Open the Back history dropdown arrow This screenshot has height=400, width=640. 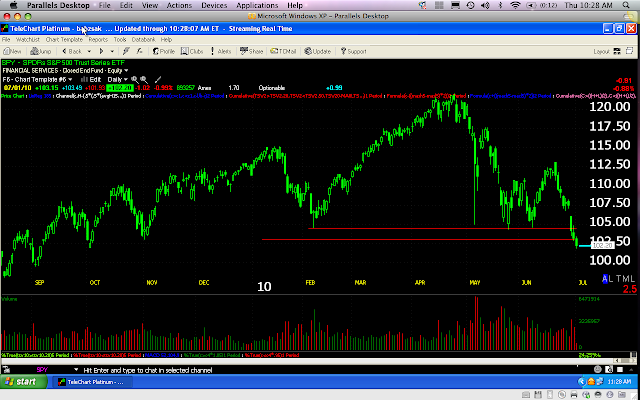pyautogui.click(x=89, y=51)
